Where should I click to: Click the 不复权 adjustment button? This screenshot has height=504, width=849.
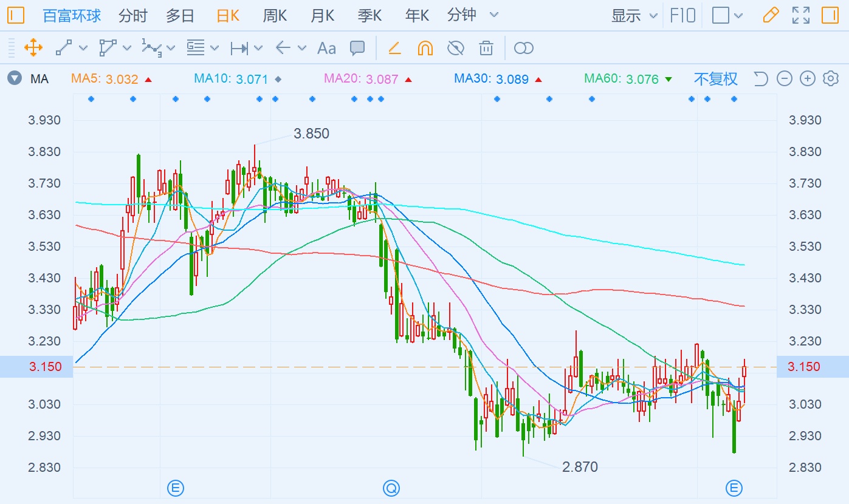[715, 78]
